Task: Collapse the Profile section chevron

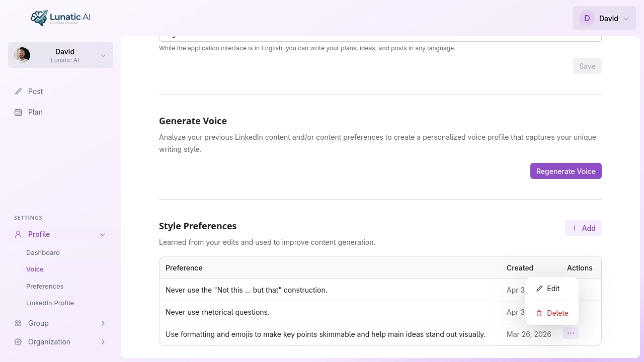Action: pos(103,234)
